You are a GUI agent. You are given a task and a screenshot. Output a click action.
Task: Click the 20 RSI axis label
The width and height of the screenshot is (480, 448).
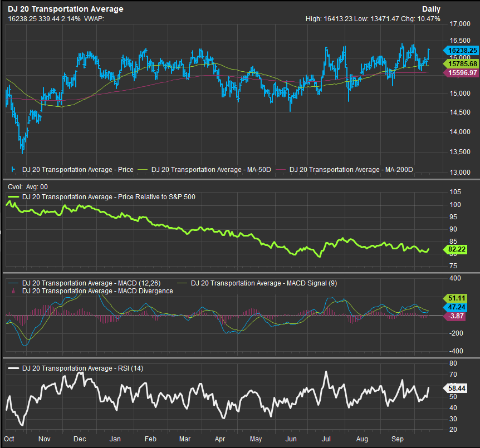pos(453,430)
